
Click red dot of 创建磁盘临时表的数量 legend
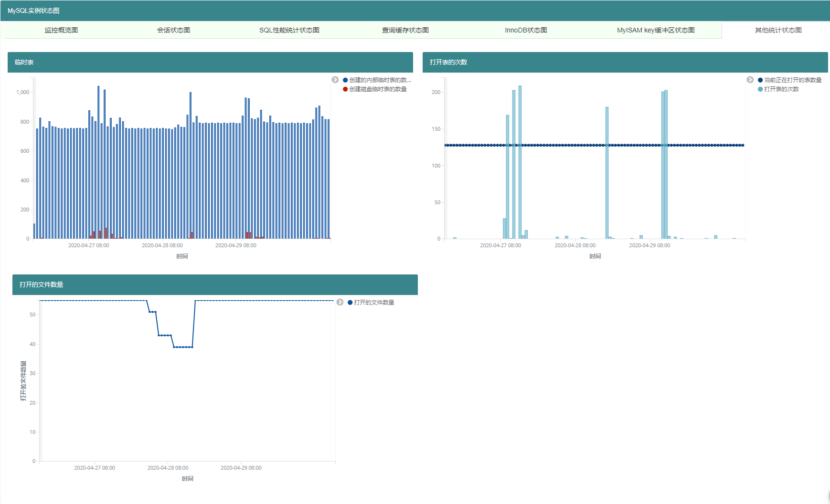(x=345, y=89)
